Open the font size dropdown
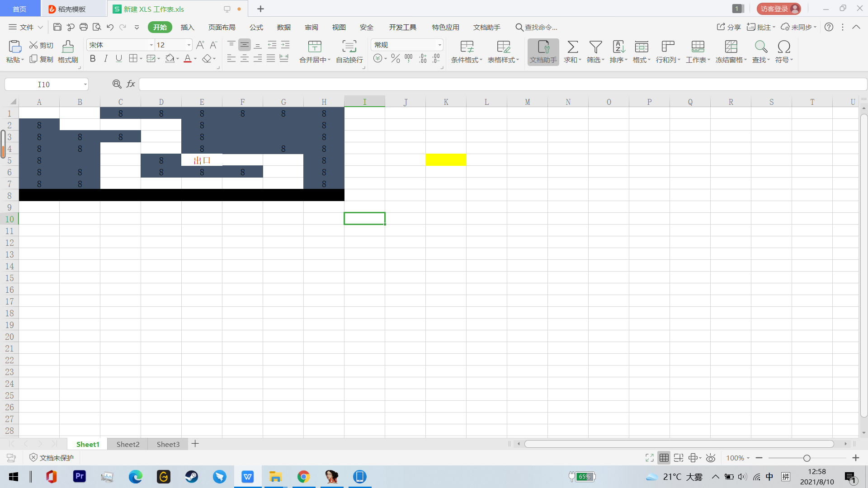Viewport: 868px width, 488px height. tap(189, 45)
